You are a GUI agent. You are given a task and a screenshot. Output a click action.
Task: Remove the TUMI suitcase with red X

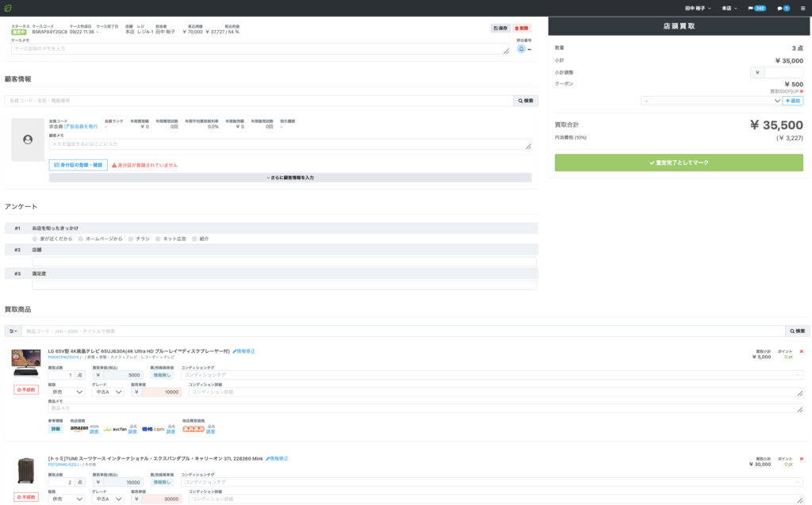(x=802, y=459)
